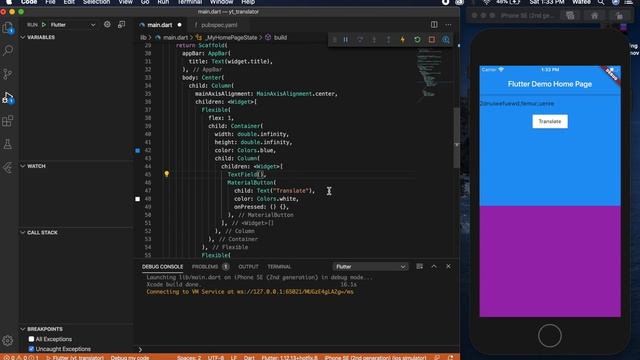640x360 pixels.
Task: Click the text field in simulator app
Action: 550,104
